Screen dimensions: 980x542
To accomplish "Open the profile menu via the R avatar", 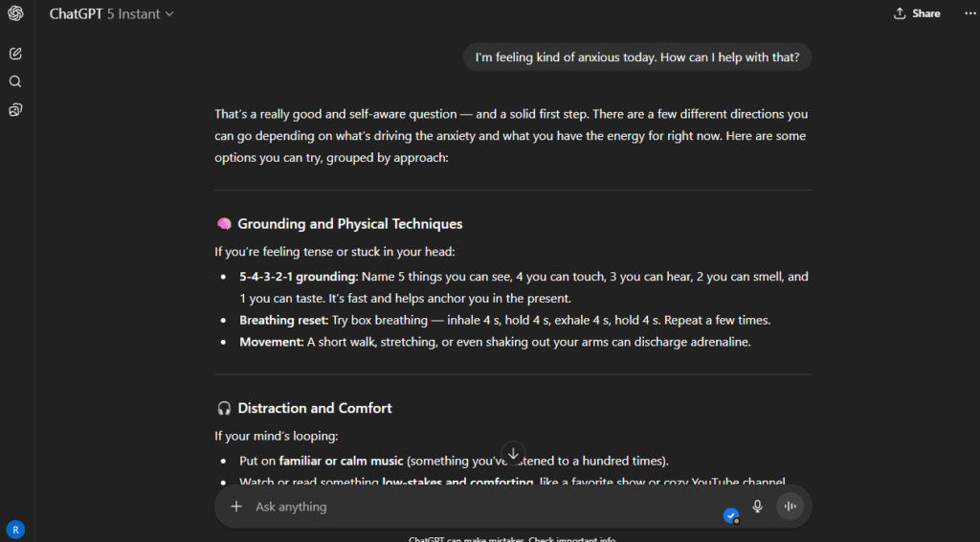I will pyautogui.click(x=15, y=529).
